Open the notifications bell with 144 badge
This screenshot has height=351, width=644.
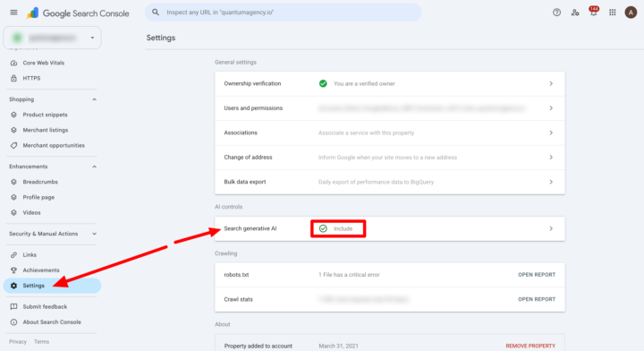(594, 12)
